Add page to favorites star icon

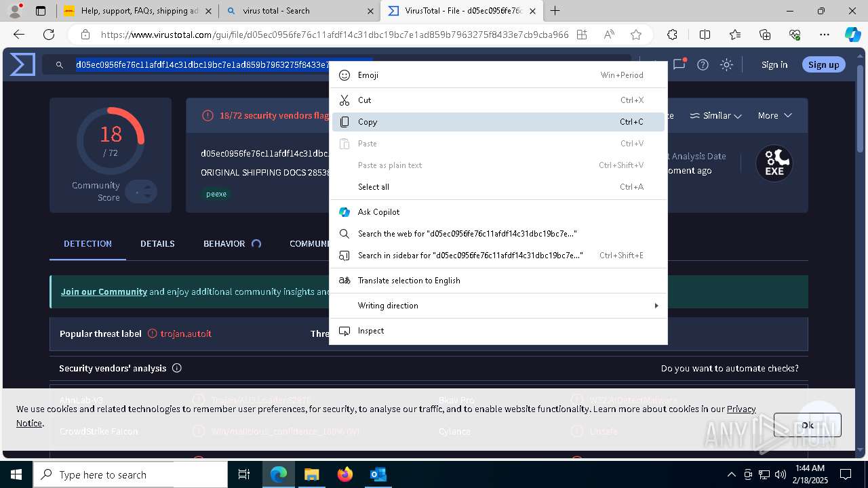(636, 35)
